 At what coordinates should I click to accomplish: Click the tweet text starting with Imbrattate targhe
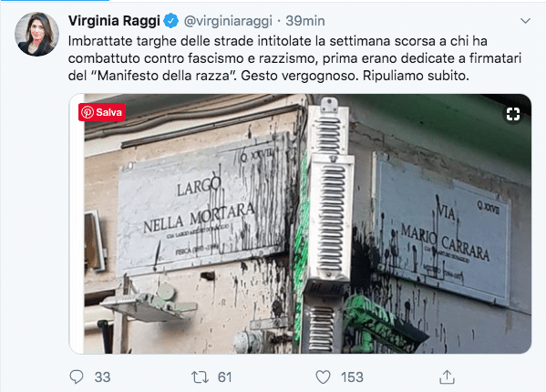coord(294,58)
